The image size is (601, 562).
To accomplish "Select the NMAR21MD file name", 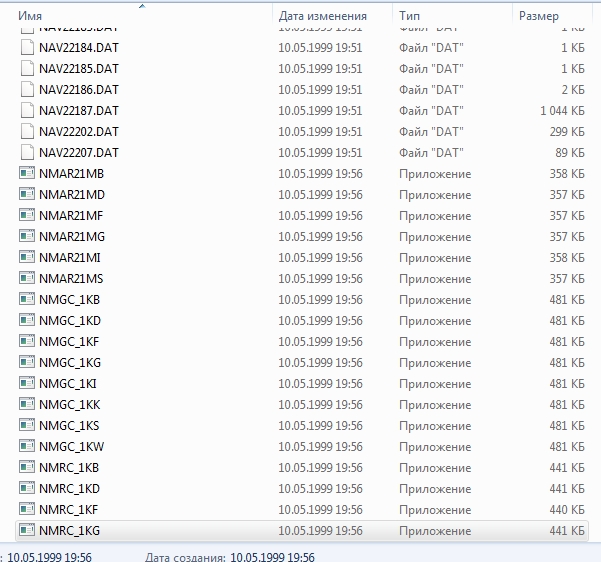I will (72, 195).
